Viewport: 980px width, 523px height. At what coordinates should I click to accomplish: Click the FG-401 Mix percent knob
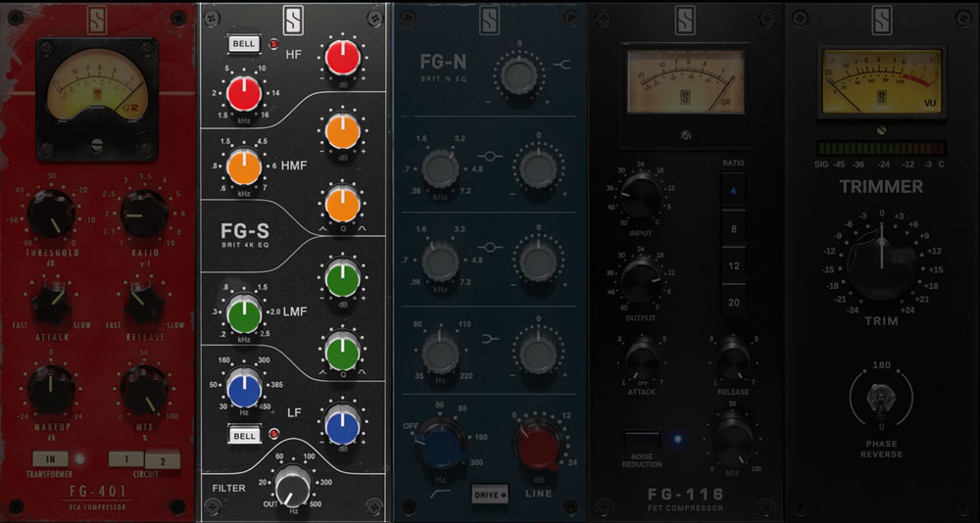point(144,389)
